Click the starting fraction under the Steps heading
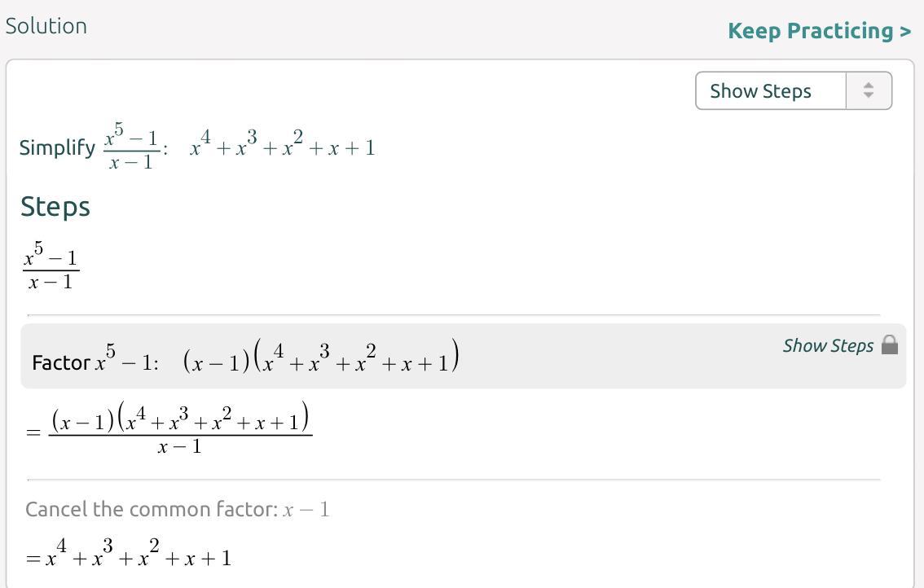Image resolution: width=924 pixels, height=588 pixels. point(51,270)
